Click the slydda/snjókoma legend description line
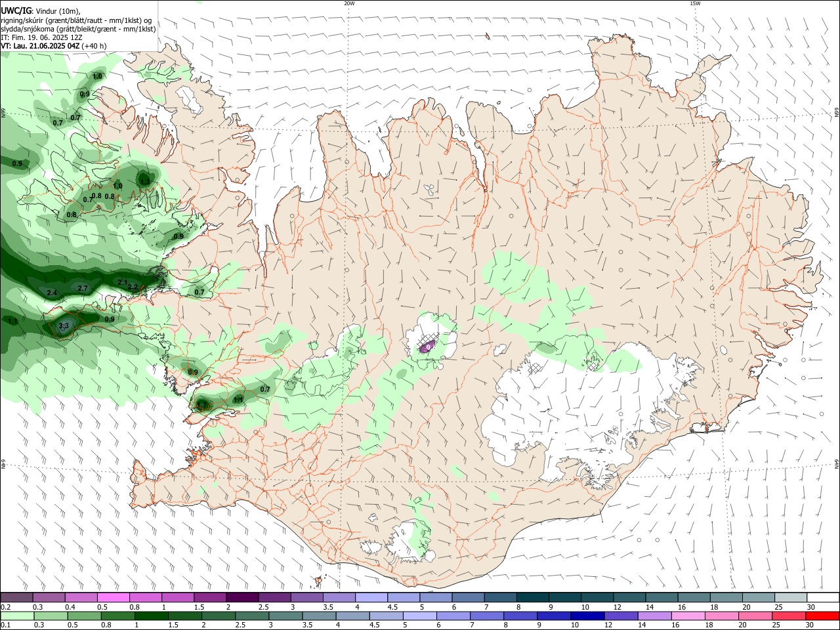 tap(78, 29)
